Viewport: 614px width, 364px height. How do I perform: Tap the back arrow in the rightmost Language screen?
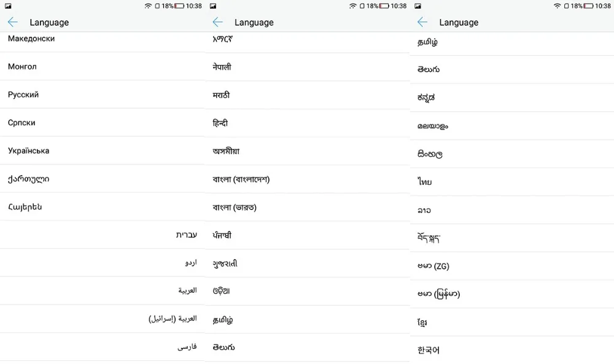click(422, 22)
